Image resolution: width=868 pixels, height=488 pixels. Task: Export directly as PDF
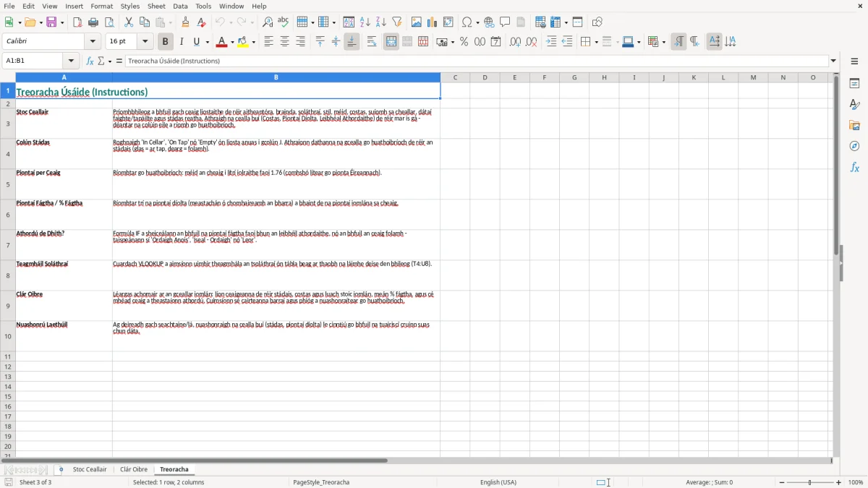pos(77,22)
